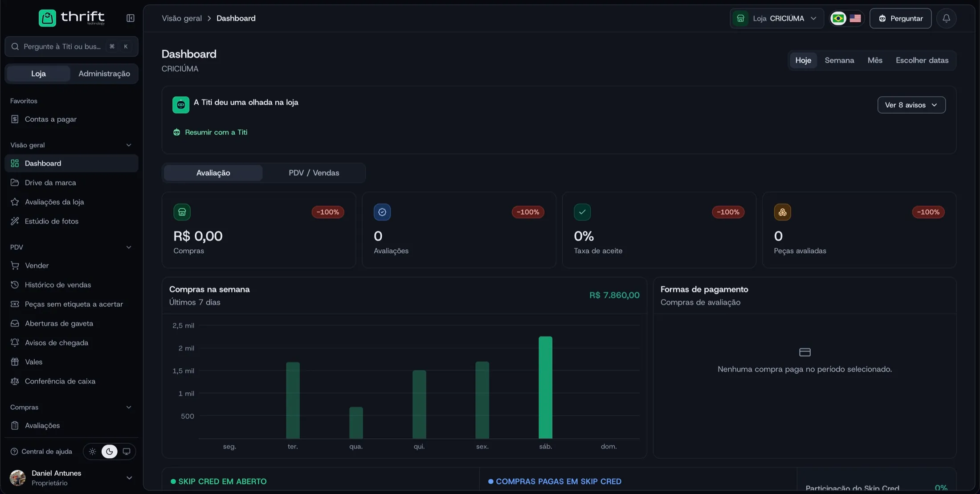Switch the sidebar to Administração
Screen dimensions: 980x494
point(104,74)
